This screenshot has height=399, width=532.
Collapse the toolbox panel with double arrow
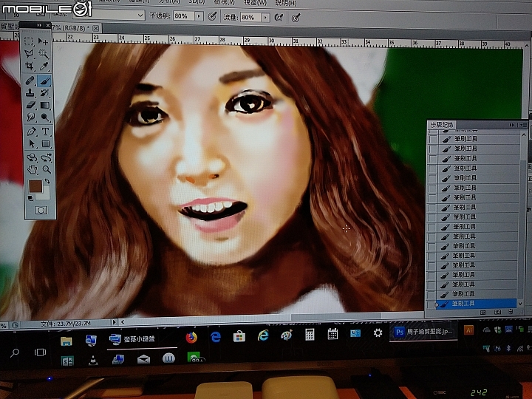(x=39, y=25)
